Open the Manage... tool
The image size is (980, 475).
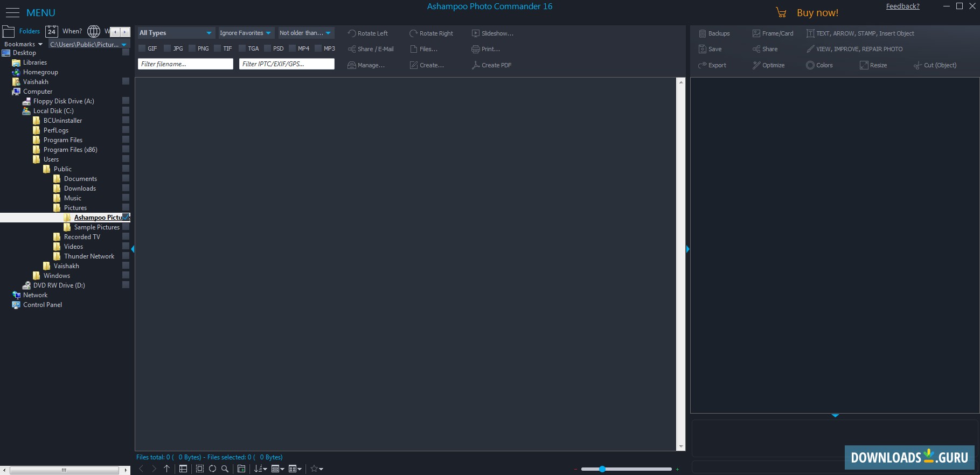pyautogui.click(x=366, y=65)
